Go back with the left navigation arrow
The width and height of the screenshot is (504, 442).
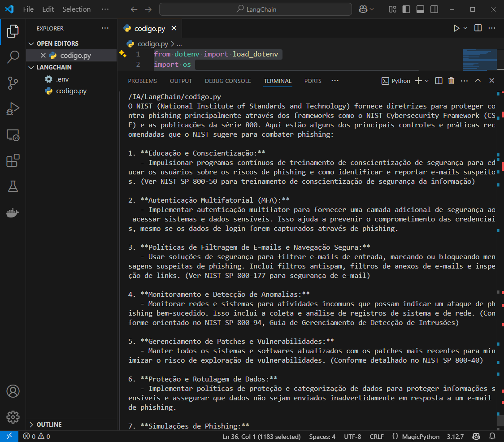point(134,9)
